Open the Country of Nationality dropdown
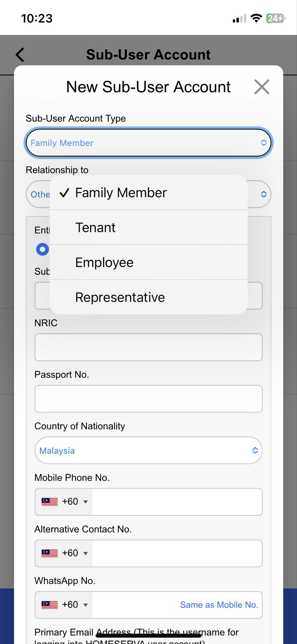Image resolution: width=297 pixels, height=644 pixels. [x=148, y=450]
